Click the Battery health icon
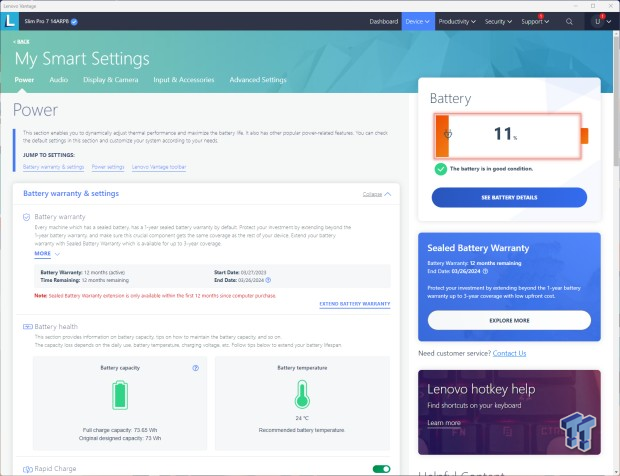620x476 pixels. pos(28,327)
